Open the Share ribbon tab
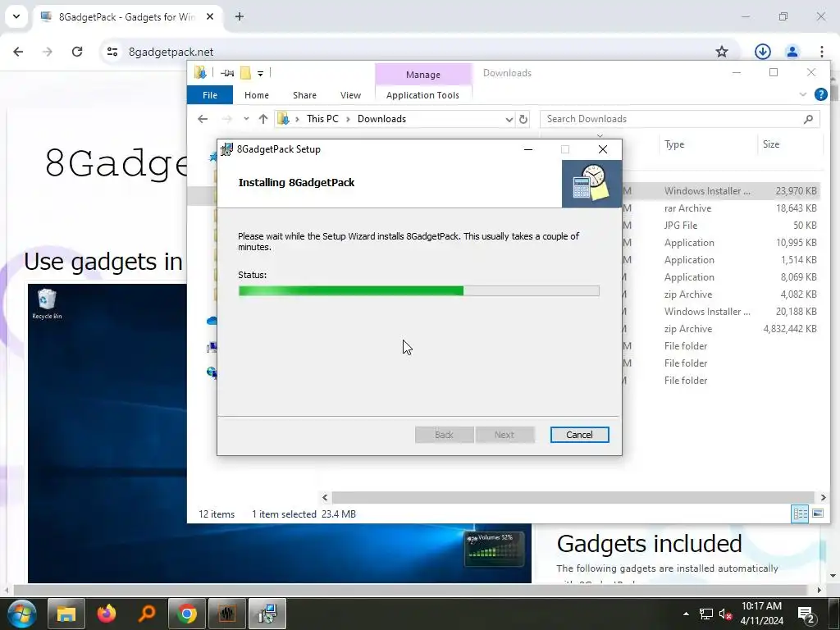 pyautogui.click(x=304, y=95)
